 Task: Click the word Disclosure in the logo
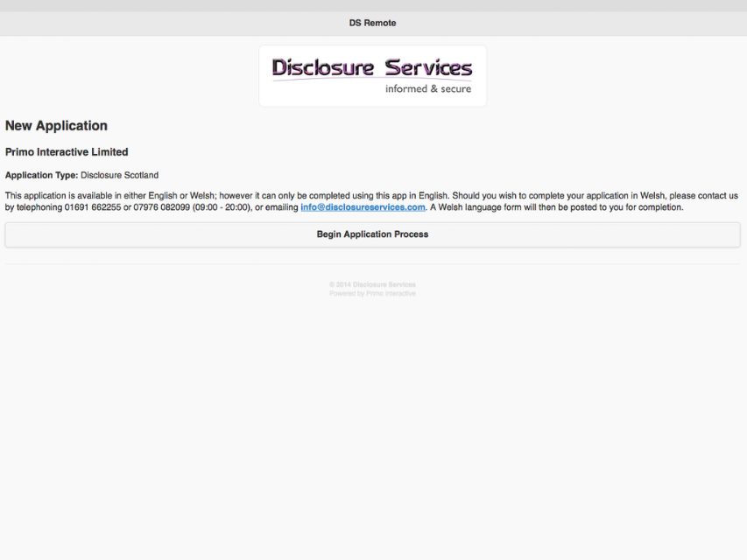coord(322,67)
